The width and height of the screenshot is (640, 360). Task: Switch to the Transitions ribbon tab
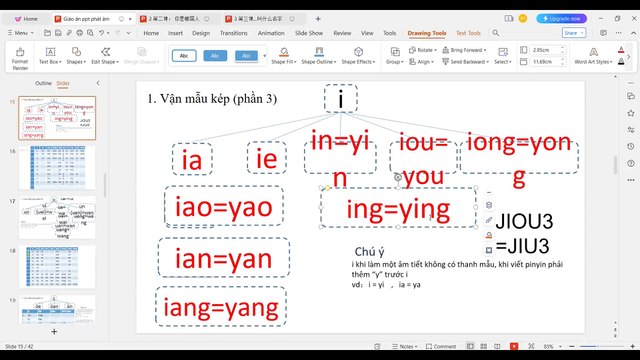[x=233, y=33]
